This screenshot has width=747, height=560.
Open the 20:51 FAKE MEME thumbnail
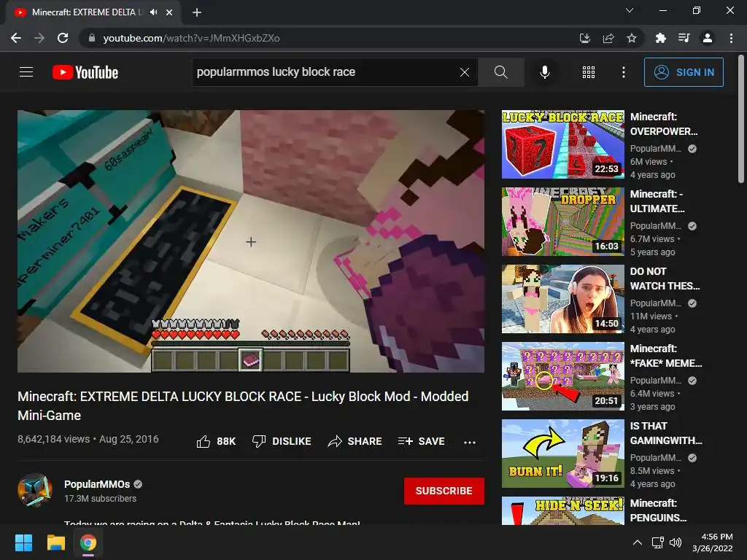[562, 376]
